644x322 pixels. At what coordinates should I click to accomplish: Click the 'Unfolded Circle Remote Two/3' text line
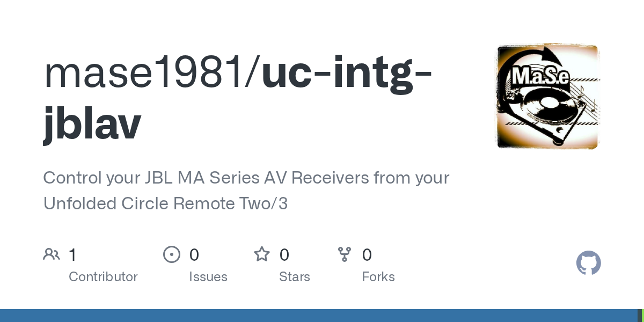(x=165, y=204)
